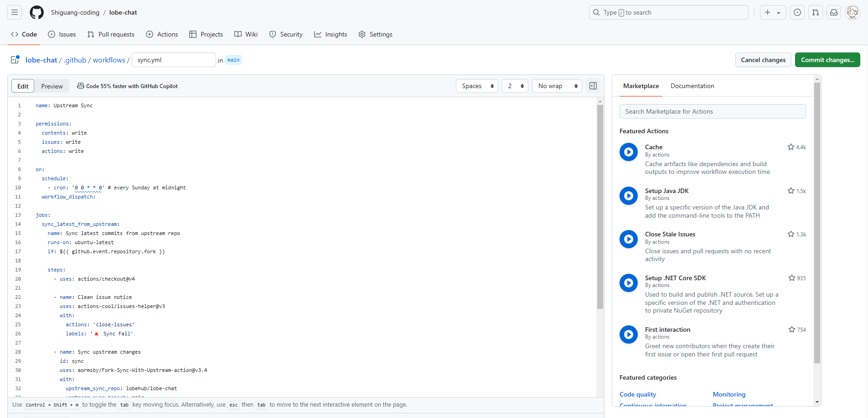The image size is (868, 418).
Task: Open the Setup .NET Core SDK action icon
Action: click(x=629, y=283)
